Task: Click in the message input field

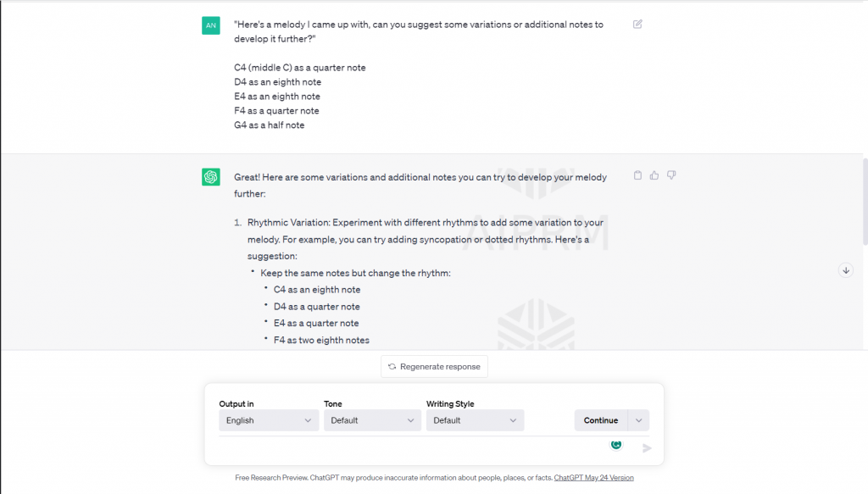Action: [x=407, y=447]
